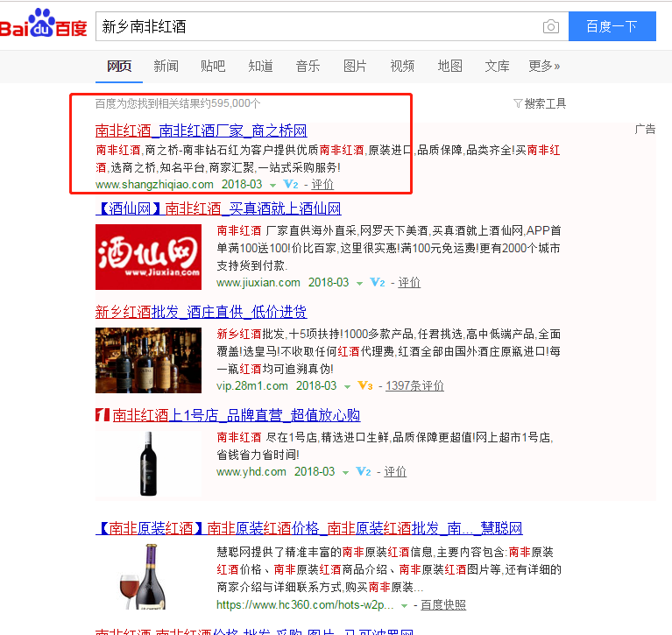
Task: Click 评价 link for shangzhiqiao.com
Action: [322, 184]
